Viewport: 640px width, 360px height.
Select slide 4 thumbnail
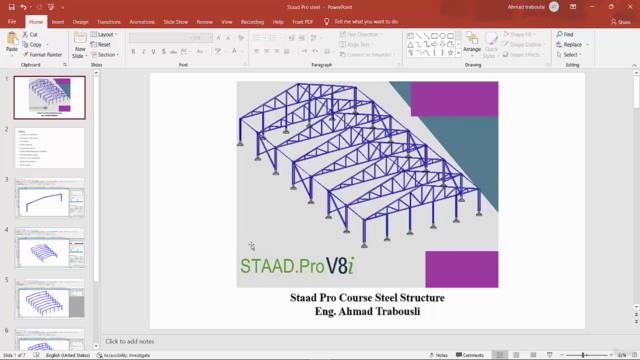pyautogui.click(x=49, y=248)
